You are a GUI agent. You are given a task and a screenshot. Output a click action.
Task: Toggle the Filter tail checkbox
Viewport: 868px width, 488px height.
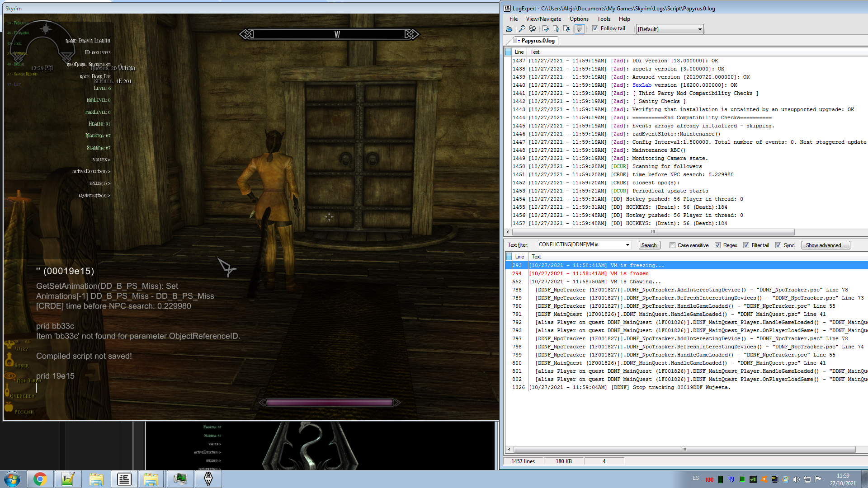pos(746,245)
